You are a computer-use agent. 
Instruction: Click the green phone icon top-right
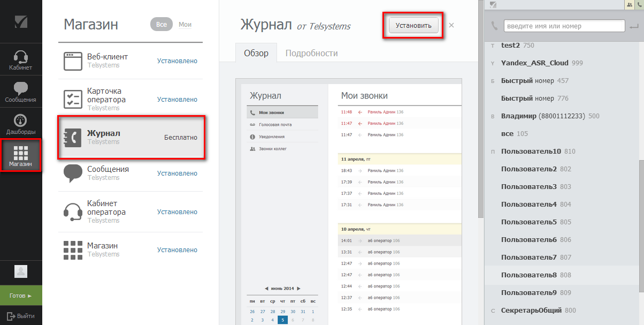coord(639,4)
